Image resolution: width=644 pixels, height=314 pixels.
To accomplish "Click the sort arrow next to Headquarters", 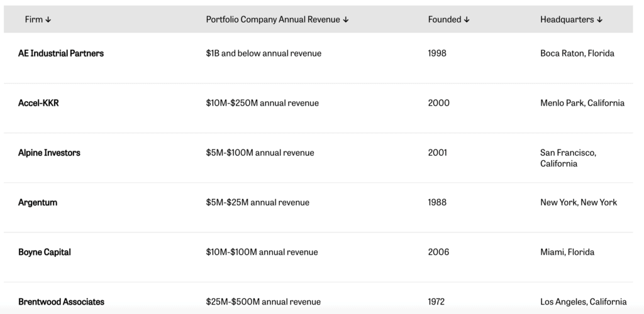I will pos(599,19).
